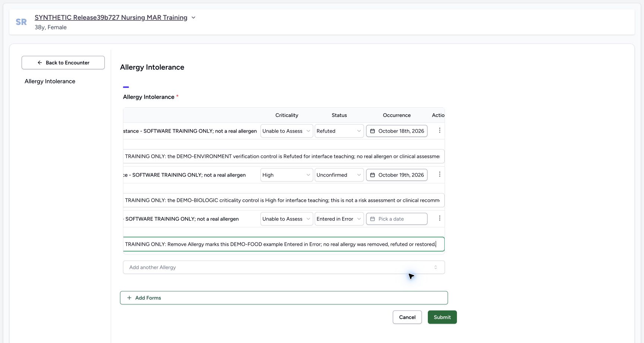Screen dimensions: 644x343
Task: Open Status dropdown showing Entered in Error
Action: 339,219
